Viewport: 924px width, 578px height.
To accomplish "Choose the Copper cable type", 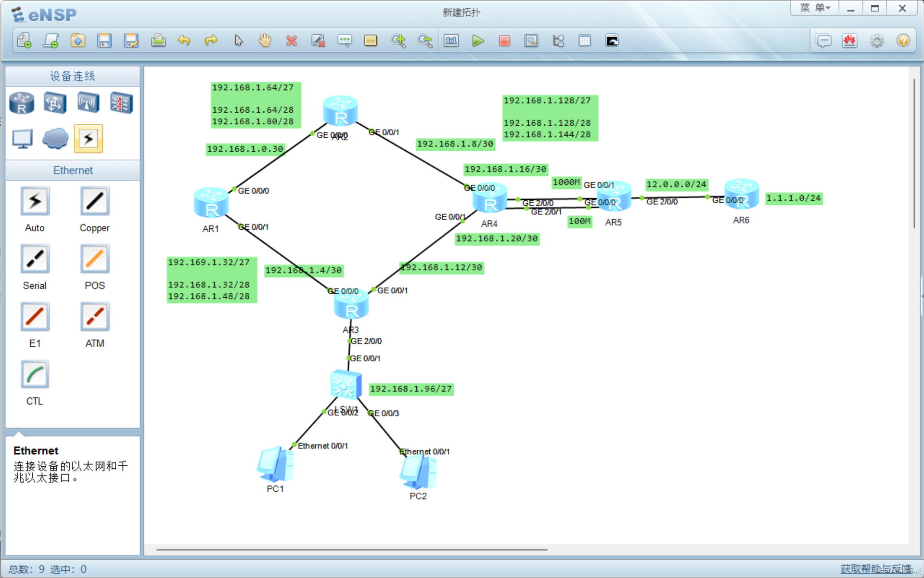I will pos(95,201).
